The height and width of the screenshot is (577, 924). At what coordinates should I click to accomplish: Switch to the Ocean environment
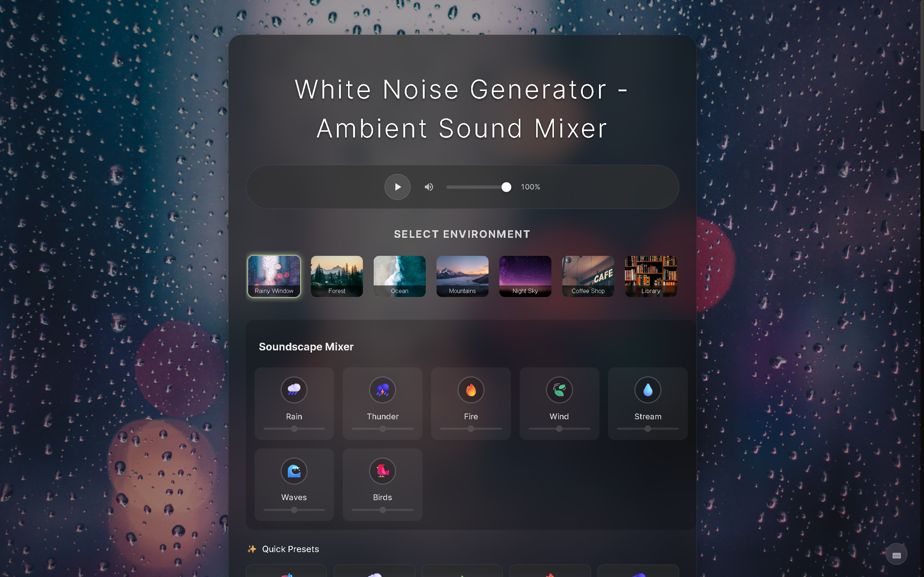(x=399, y=276)
